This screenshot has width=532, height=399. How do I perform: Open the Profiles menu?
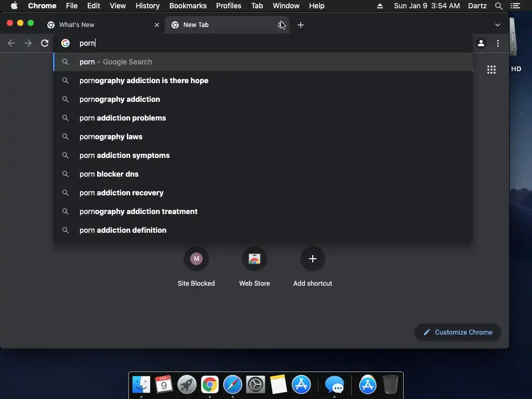click(x=229, y=6)
